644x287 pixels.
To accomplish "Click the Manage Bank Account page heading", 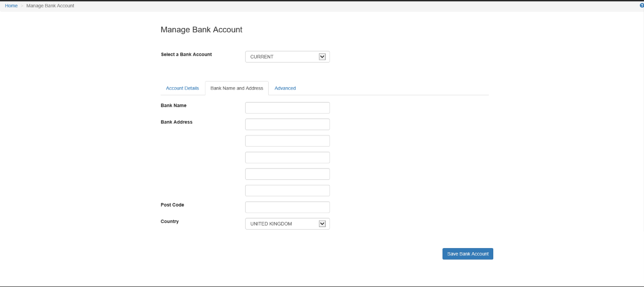I will pyautogui.click(x=202, y=30).
